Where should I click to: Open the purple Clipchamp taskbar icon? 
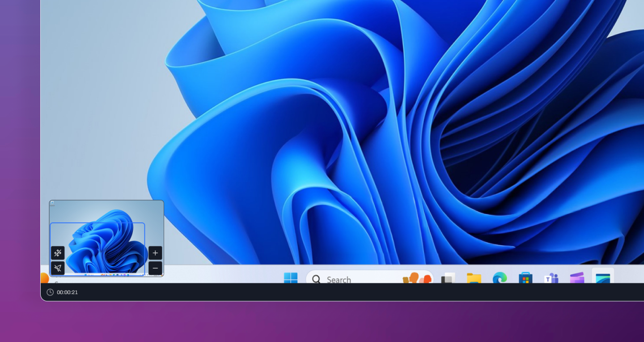point(577,278)
